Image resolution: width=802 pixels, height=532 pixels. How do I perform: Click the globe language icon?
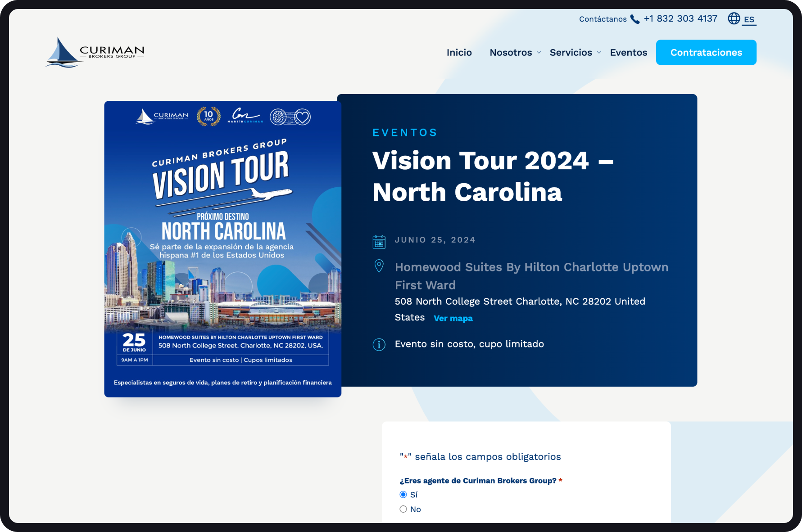(x=734, y=18)
